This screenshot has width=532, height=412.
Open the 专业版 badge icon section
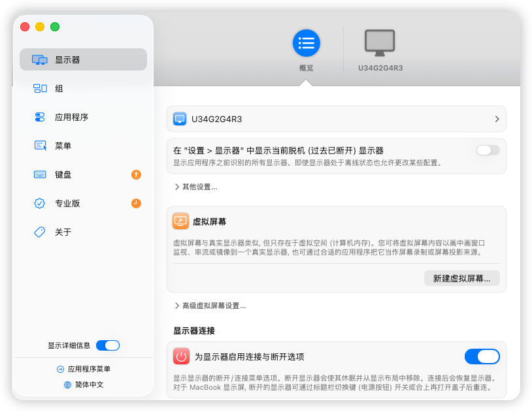coord(40,204)
